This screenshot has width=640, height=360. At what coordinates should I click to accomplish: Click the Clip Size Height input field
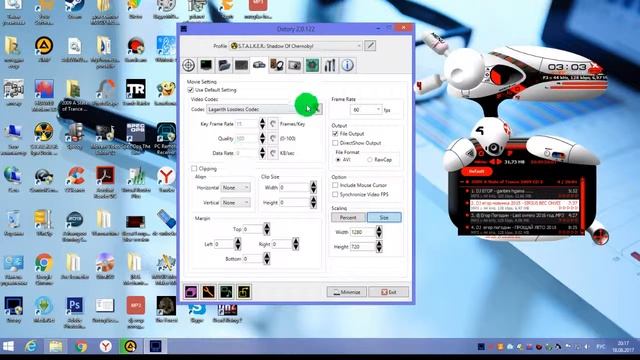click(294, 202)
